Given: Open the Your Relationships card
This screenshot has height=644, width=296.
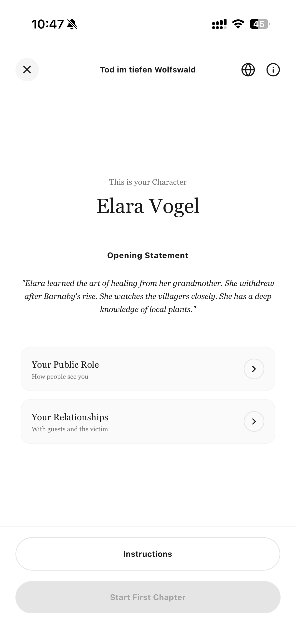Looking at the screenshot, I should point(148,421).
